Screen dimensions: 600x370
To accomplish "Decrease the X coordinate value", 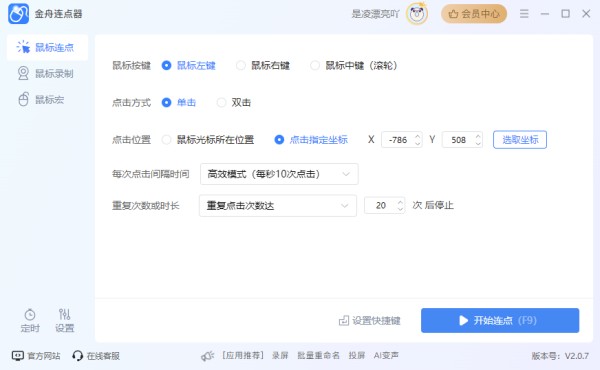I will pos(417,143).
